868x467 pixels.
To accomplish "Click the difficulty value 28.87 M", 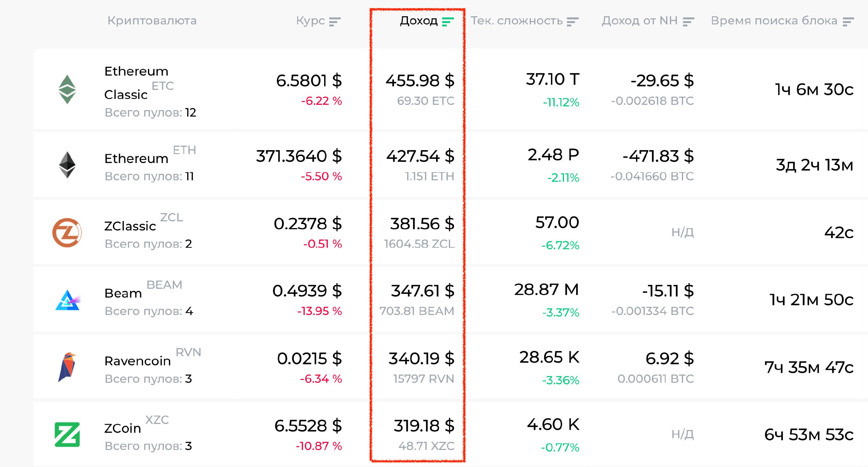I will [x=547, y=290].
